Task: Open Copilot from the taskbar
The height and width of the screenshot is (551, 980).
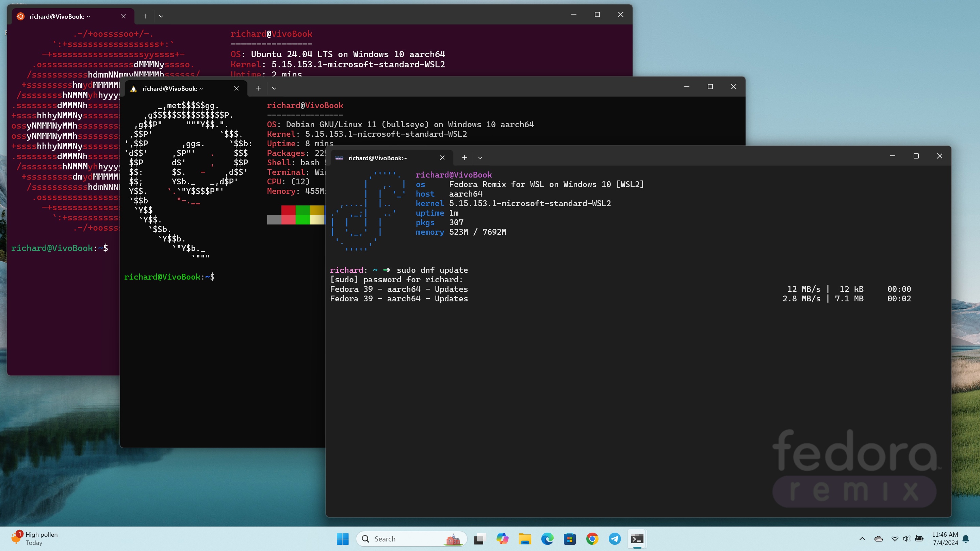Action: point(503,539)
